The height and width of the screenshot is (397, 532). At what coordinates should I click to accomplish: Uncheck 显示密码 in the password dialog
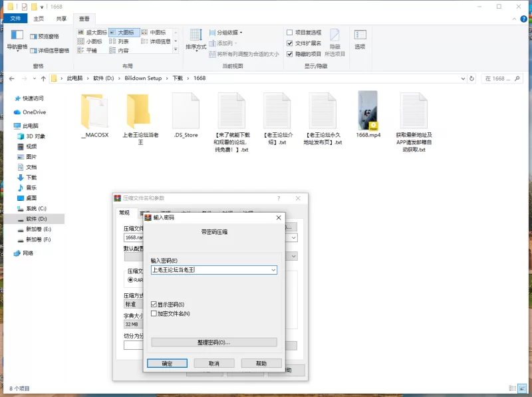(x=153, y=303)
